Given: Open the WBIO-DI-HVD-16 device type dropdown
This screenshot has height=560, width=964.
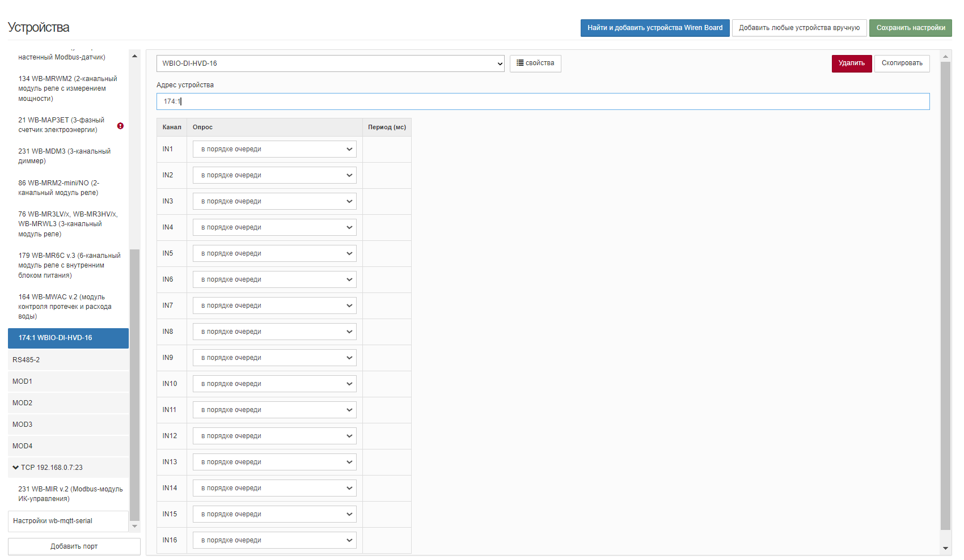Looking at the screenshot, I should (x=331, y=63).
